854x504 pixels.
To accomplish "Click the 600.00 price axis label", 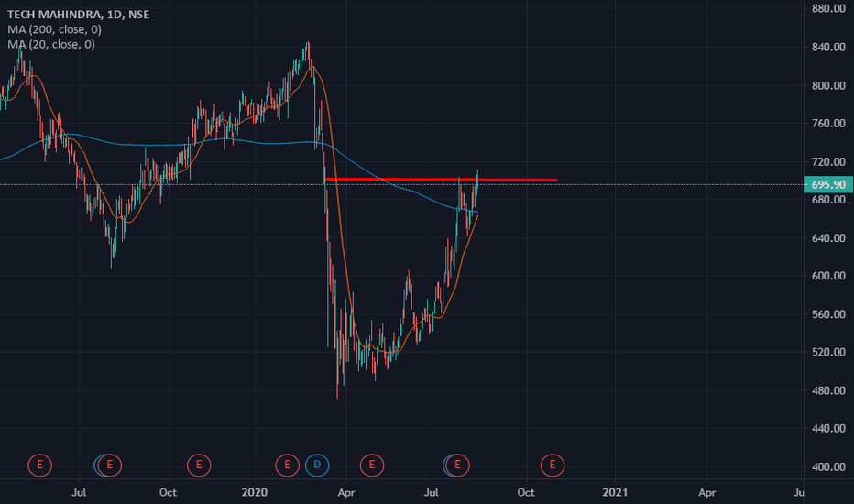I will click(x=827, y=276).
